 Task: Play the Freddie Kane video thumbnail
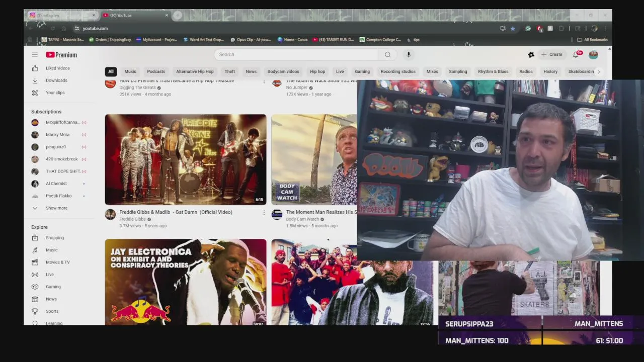186,159
